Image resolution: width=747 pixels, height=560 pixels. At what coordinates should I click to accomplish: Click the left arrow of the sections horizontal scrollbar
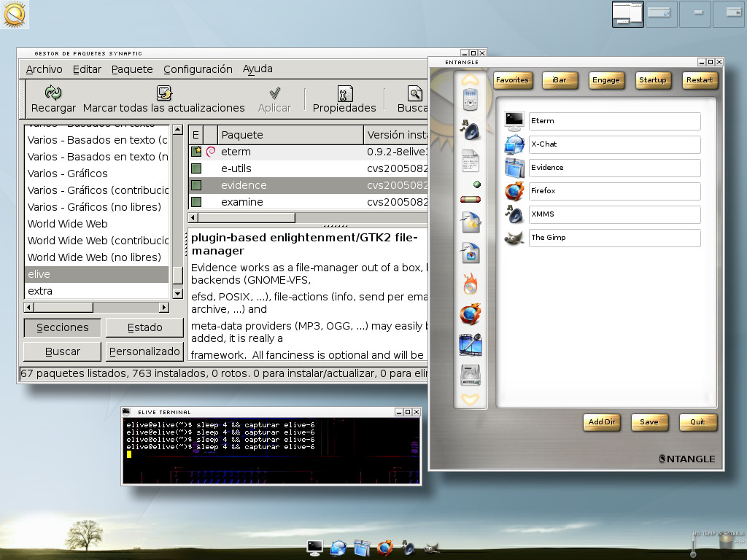(x=29, y=308)
